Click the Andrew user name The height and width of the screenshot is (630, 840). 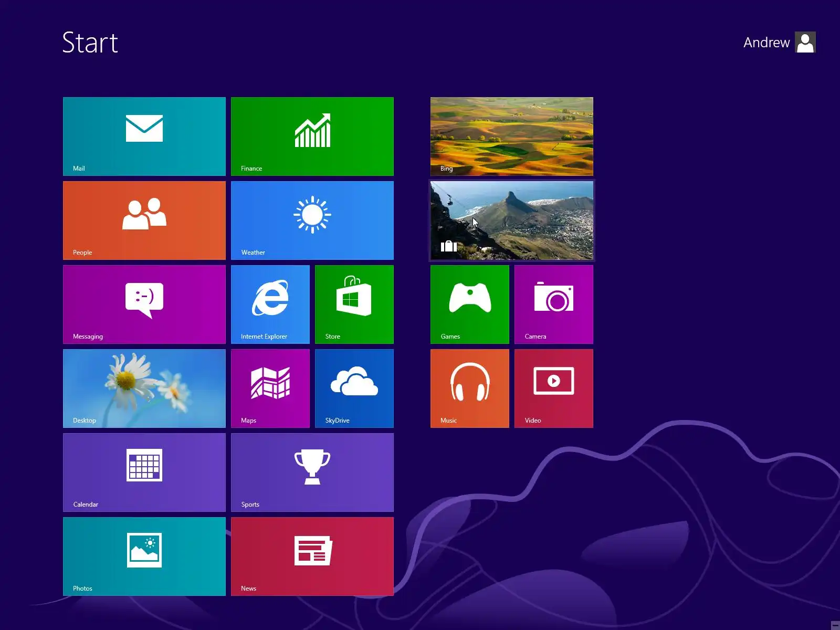(x=766, y=43)
